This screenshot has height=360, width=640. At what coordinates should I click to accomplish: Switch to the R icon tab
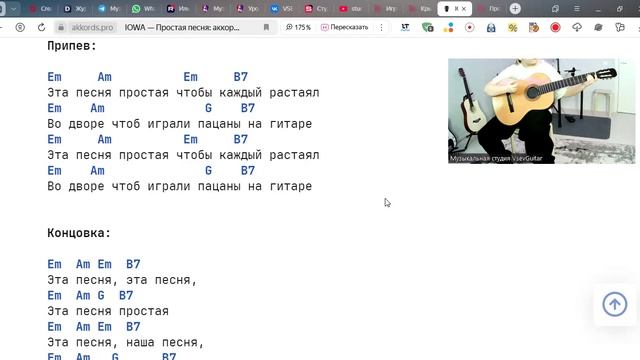pyautogui.click(x=178, y=9)
